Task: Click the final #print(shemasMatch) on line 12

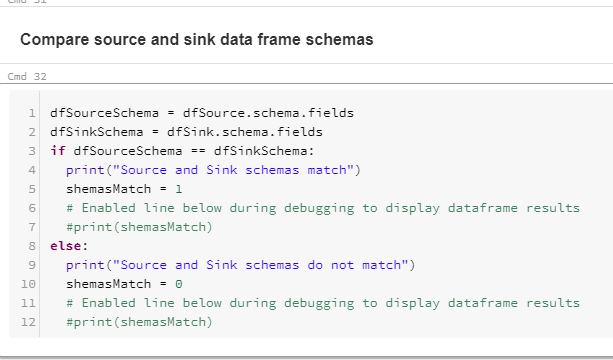Action: click(139, 322)
